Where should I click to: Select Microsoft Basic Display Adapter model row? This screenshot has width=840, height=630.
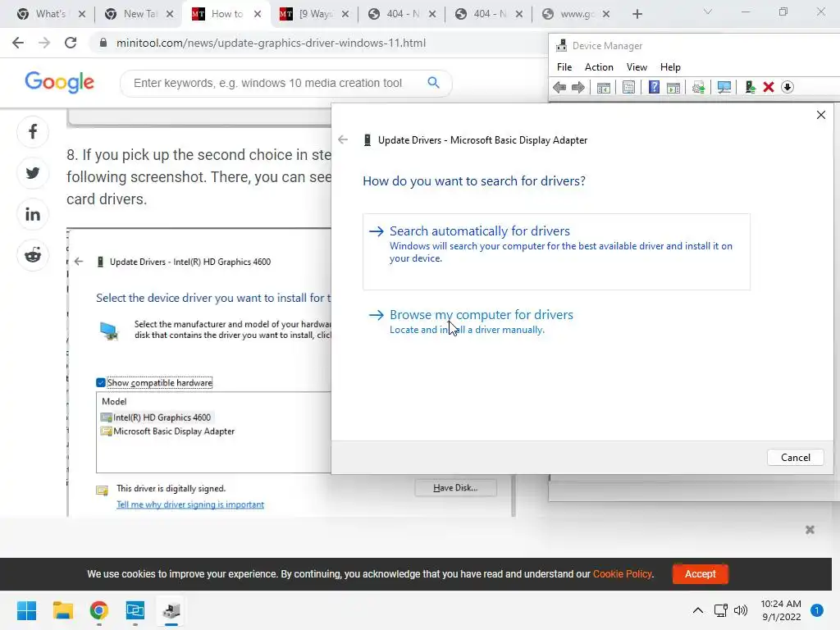[167, 431]
